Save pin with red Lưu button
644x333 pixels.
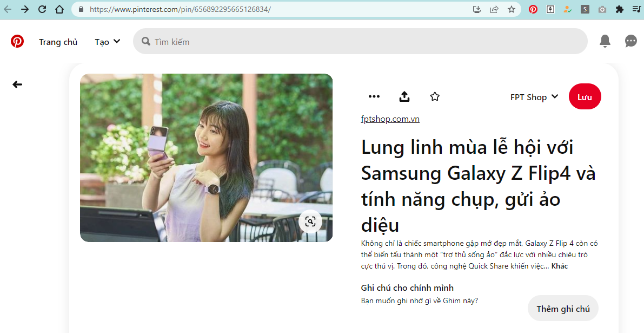pyautogui.click(x=585, y=96)
